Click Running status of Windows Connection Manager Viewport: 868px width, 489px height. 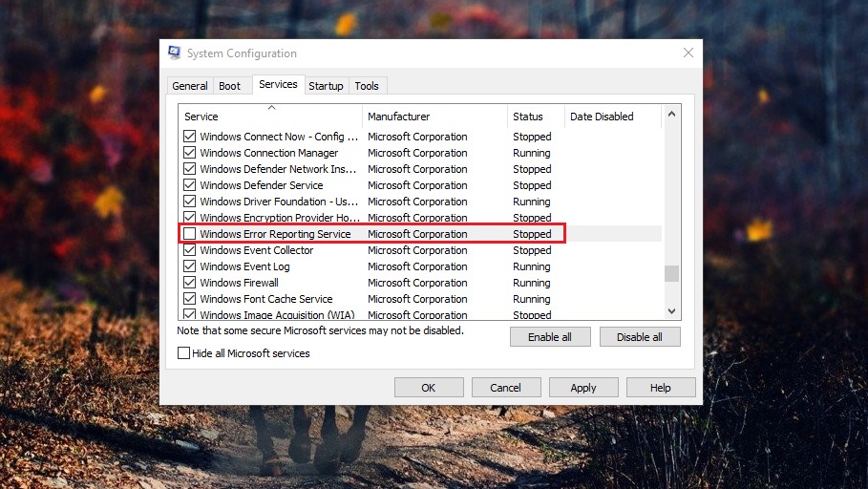532,152
